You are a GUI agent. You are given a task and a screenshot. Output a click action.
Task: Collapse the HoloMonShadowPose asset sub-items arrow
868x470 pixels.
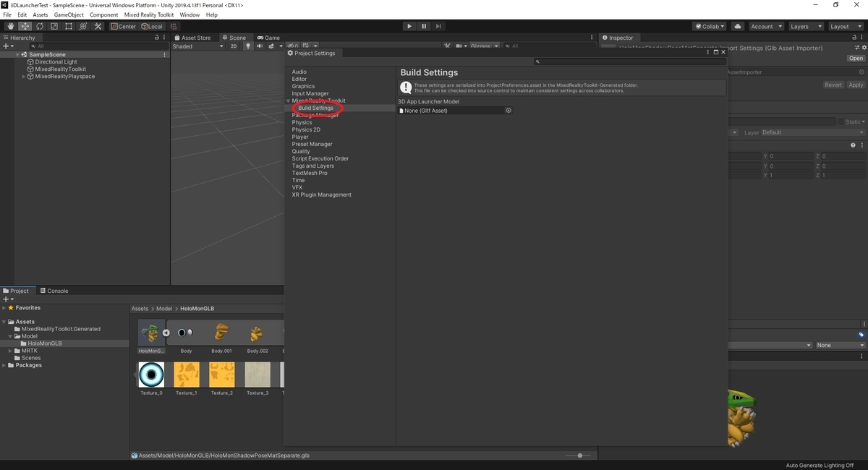click(x=166, y=333)
